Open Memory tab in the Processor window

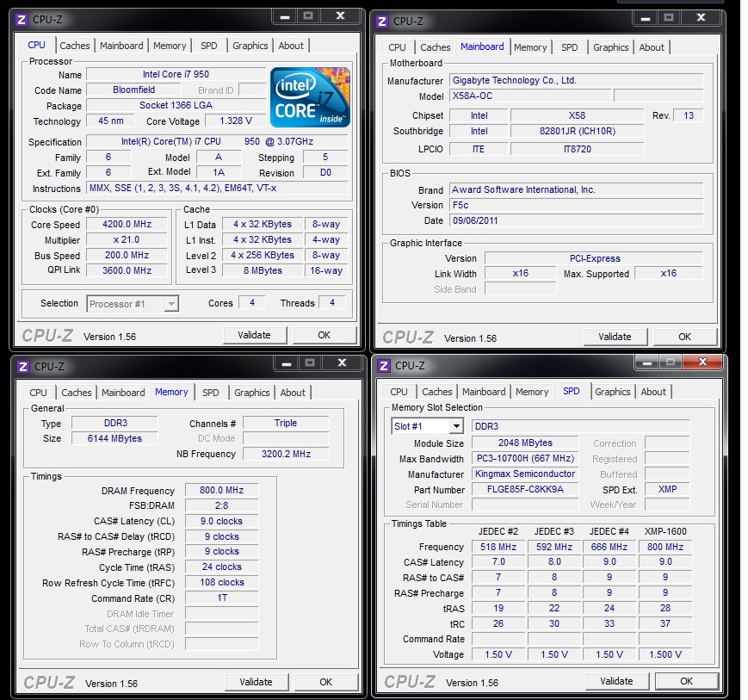tap(170, 46)
